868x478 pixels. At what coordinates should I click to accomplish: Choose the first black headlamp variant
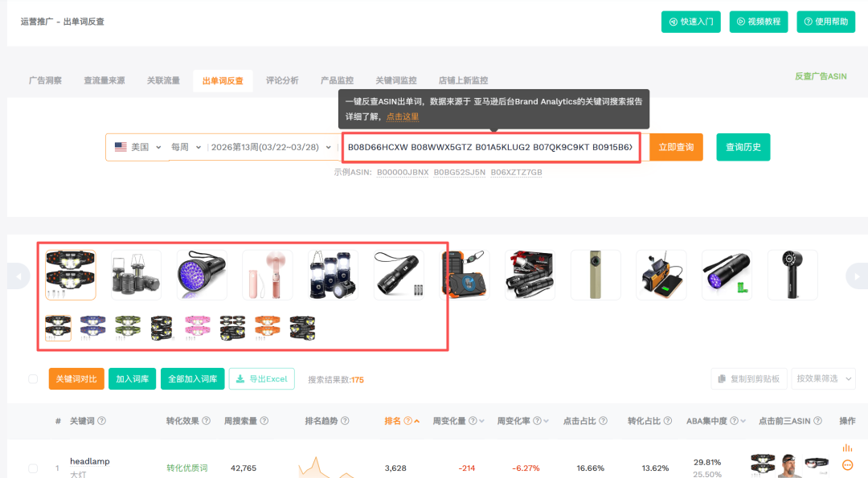coord(58,328)
